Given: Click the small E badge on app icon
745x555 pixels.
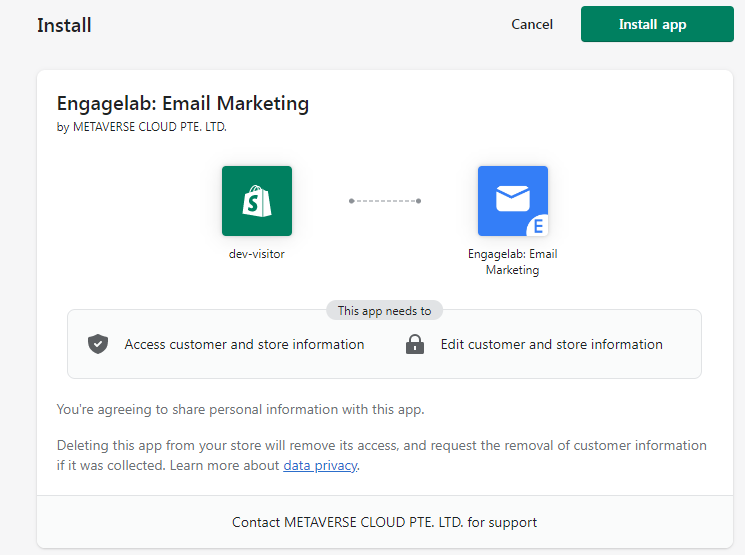Looking at the screenshot, I should pyautogui.click(x=538, y=226).
